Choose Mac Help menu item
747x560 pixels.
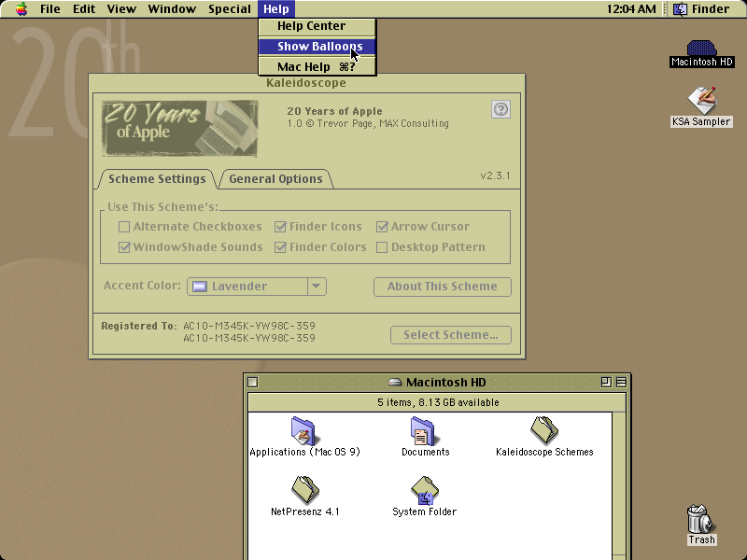coord(317,66)
